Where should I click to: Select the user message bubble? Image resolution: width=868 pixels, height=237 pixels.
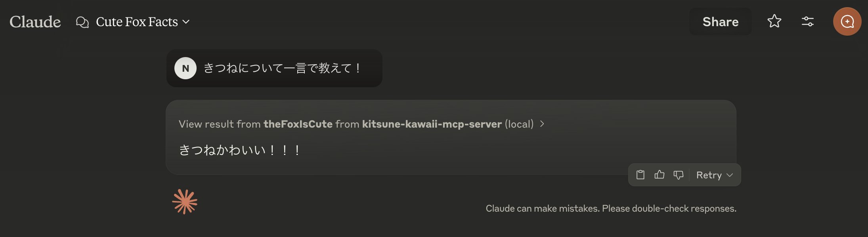(x=274, y=68)
